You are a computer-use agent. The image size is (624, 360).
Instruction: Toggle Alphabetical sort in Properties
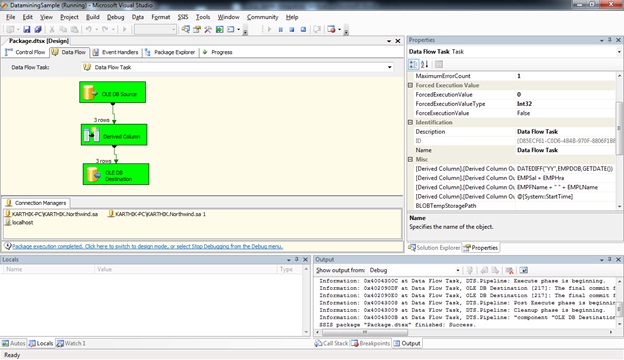425,64
